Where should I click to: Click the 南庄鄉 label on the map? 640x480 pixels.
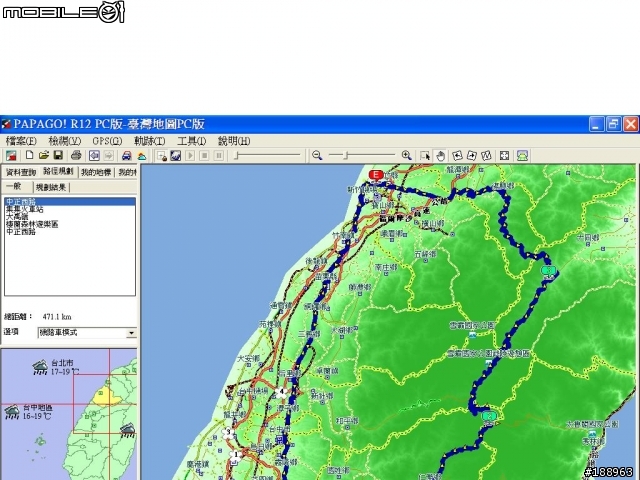click(386, 267)
